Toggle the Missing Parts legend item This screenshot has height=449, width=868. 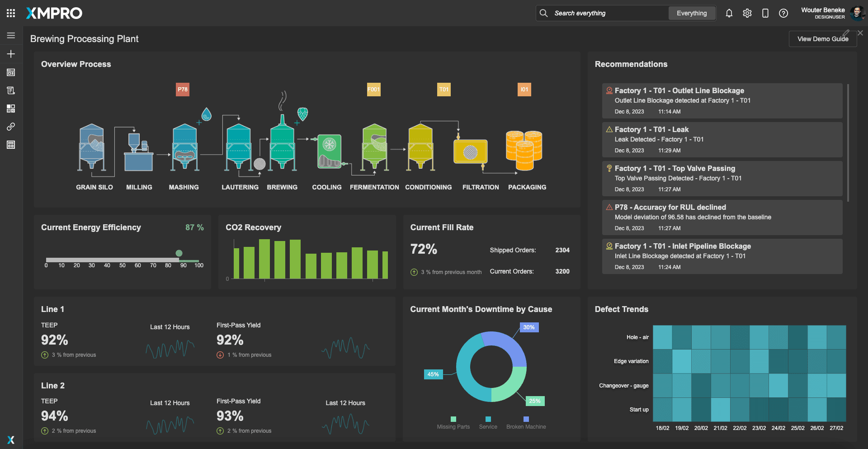(x=453, y=423)
